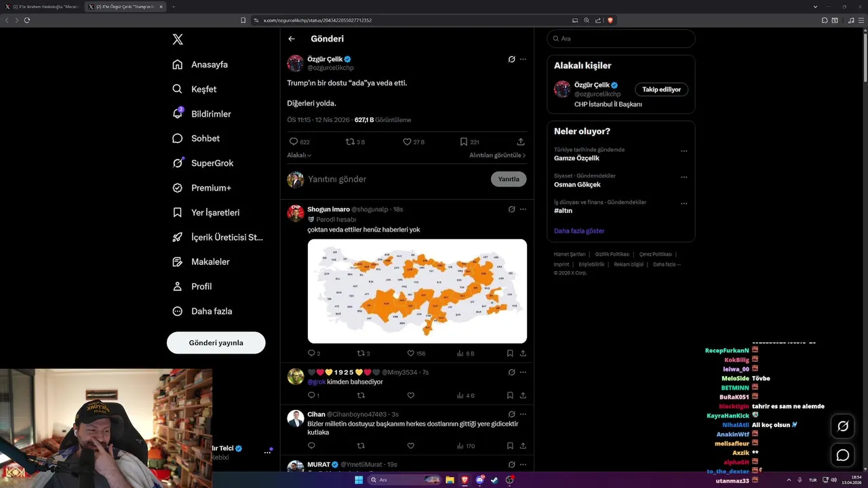The width and height of the screenshot is (868, 488).
Task: Bookmark Shogun imaro's reply
Action: click(x=510, y=353)
